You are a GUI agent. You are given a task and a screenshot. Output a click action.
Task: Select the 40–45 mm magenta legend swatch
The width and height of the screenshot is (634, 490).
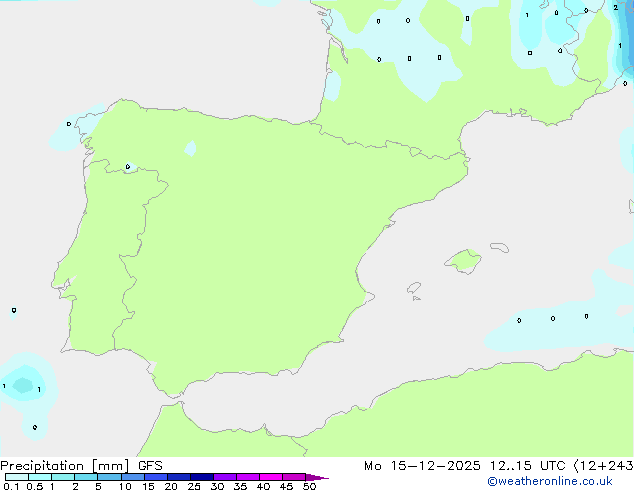click(x=271, y=477)
